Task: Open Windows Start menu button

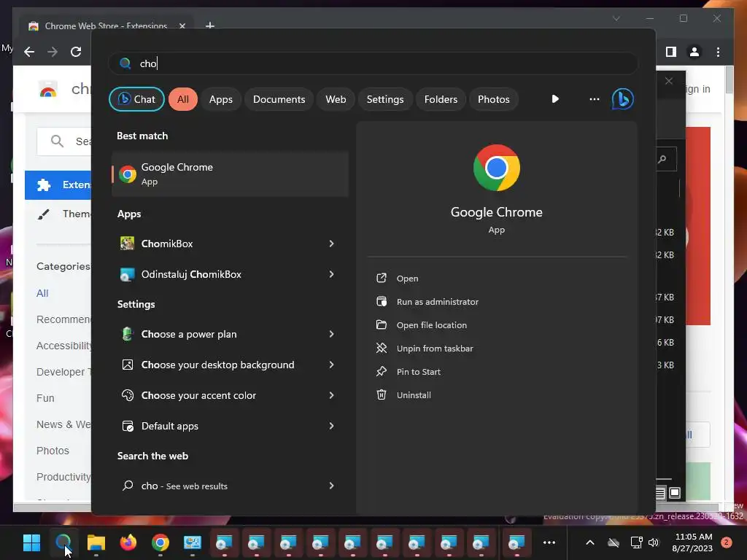Action: 31,542
